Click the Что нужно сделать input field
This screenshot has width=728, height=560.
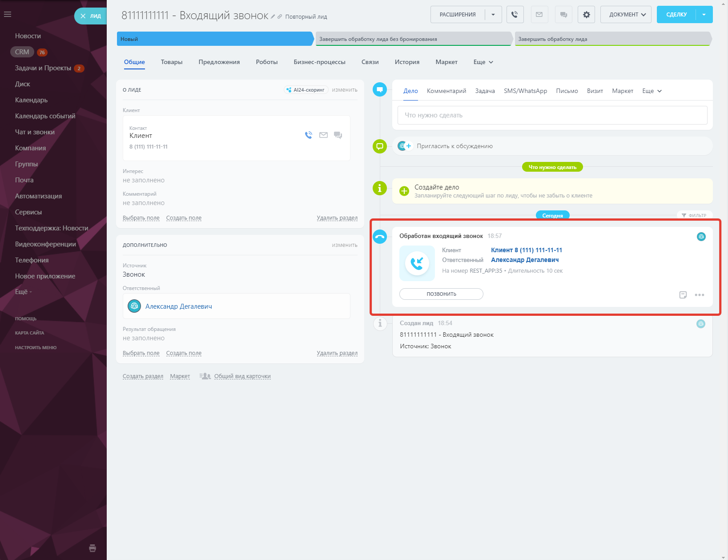click(x=552, y=115)
